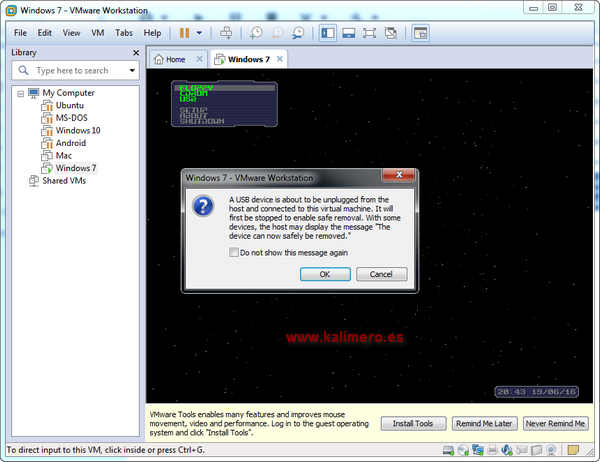The image size is (600, 462).
Task: Click the hard disk status bar icon
Action: 448,451
